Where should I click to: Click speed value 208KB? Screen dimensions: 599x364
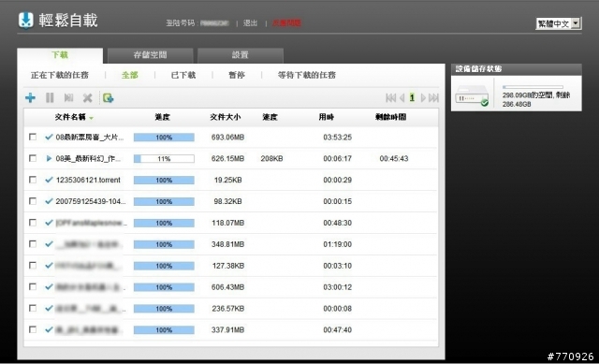pyautogui.click(x=272, y=158)
